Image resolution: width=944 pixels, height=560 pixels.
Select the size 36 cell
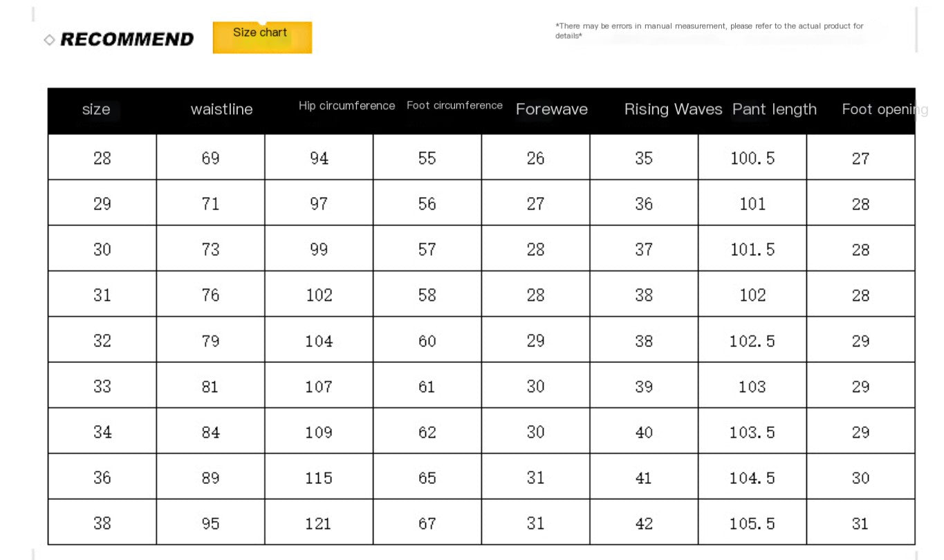102,478
